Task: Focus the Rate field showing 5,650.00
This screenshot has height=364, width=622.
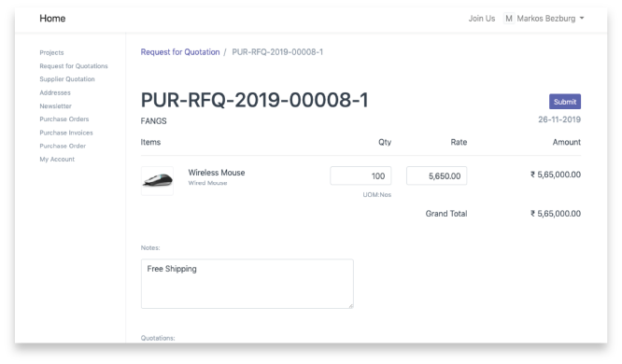Action: (x=436, y=175)
